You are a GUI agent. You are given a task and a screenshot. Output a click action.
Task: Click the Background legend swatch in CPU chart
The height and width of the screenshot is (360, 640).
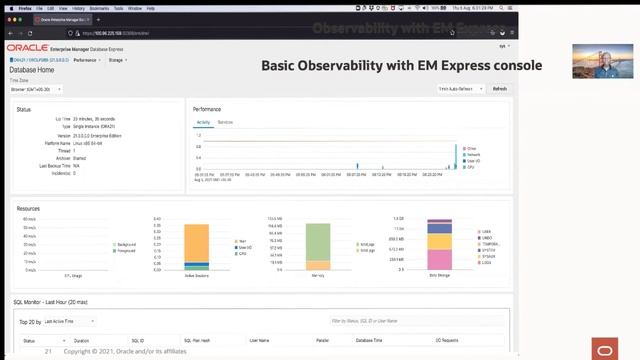point(114,244)
